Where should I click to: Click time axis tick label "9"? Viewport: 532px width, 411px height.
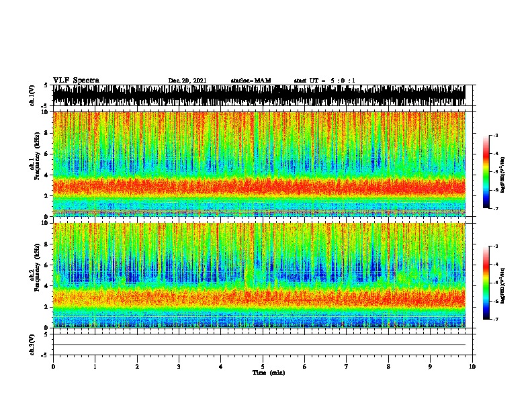[x=430, y=367]
